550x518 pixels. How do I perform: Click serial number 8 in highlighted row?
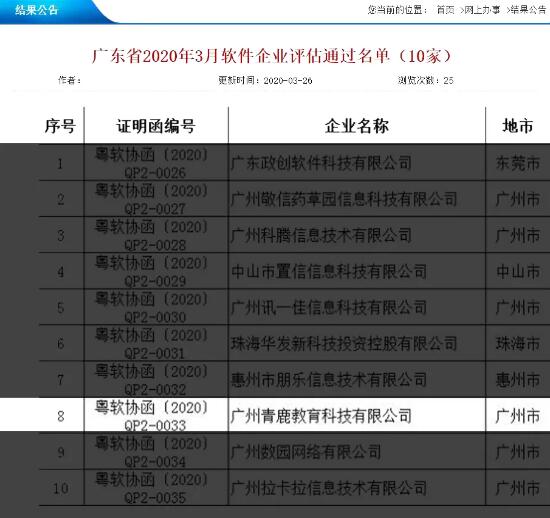[x=61, y=416]
